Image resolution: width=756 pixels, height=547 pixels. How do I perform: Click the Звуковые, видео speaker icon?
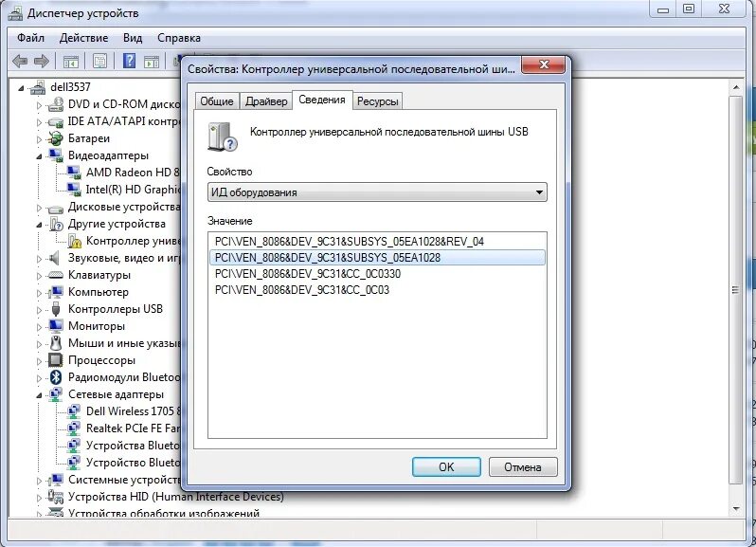point(55,258)
